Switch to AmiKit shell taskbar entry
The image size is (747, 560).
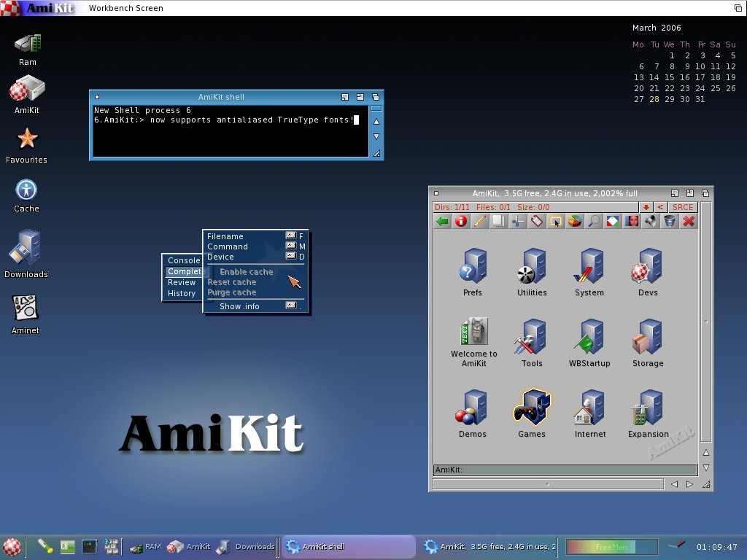[348, 547]
